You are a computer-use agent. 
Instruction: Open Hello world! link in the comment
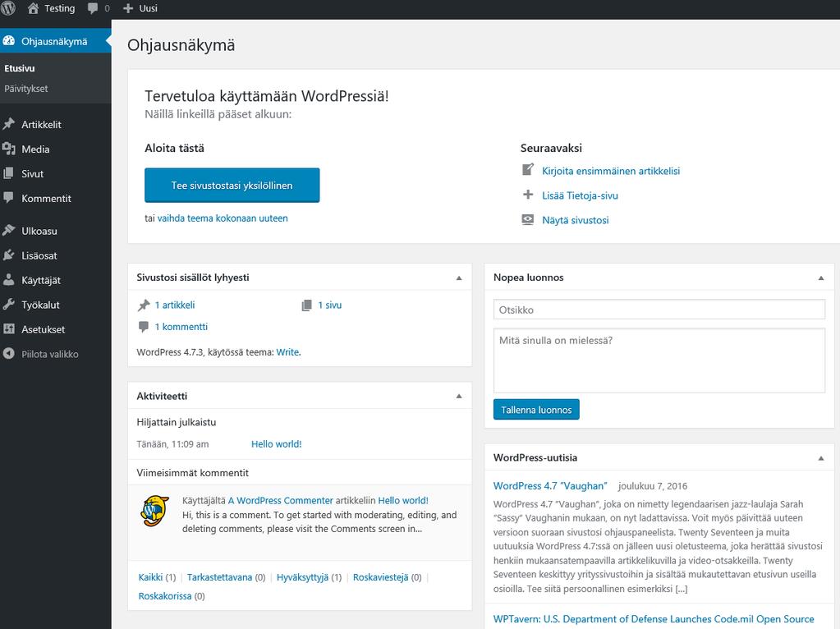[x=403, y=500]
